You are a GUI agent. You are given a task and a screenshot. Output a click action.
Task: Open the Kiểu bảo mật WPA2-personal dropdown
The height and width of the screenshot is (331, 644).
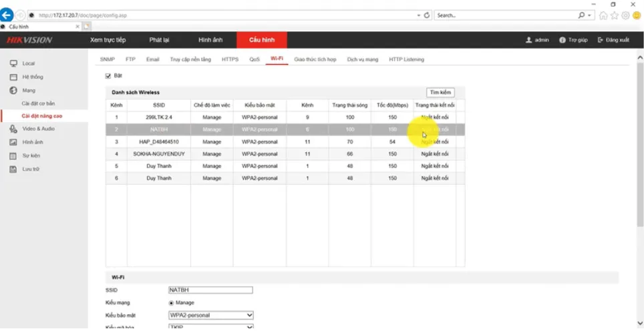[211, 315]
